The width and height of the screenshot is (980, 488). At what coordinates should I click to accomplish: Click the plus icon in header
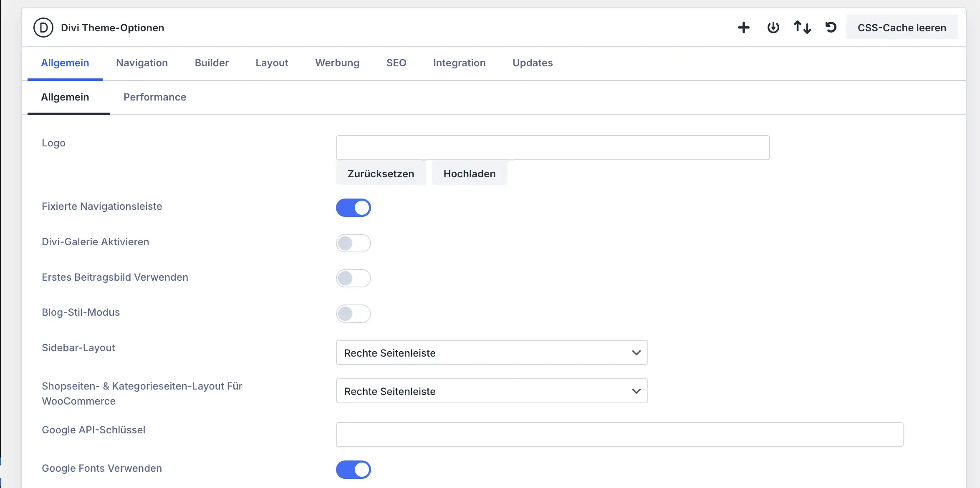click(743, 28)
